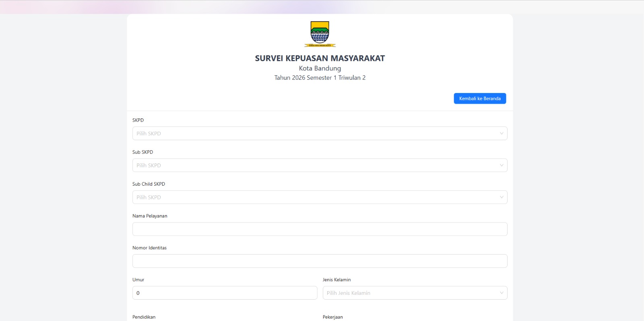Image resolution: width=644 pixels, height=321 pixels.
Task: Focus the Nama Pelayanan input field
Action: coord(320,229)
